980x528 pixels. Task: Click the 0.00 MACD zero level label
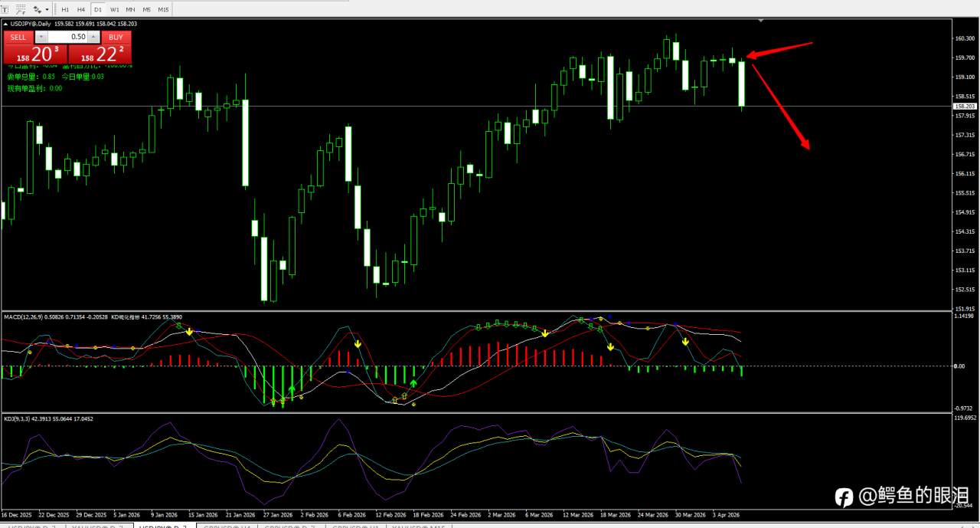click(960, 366)
